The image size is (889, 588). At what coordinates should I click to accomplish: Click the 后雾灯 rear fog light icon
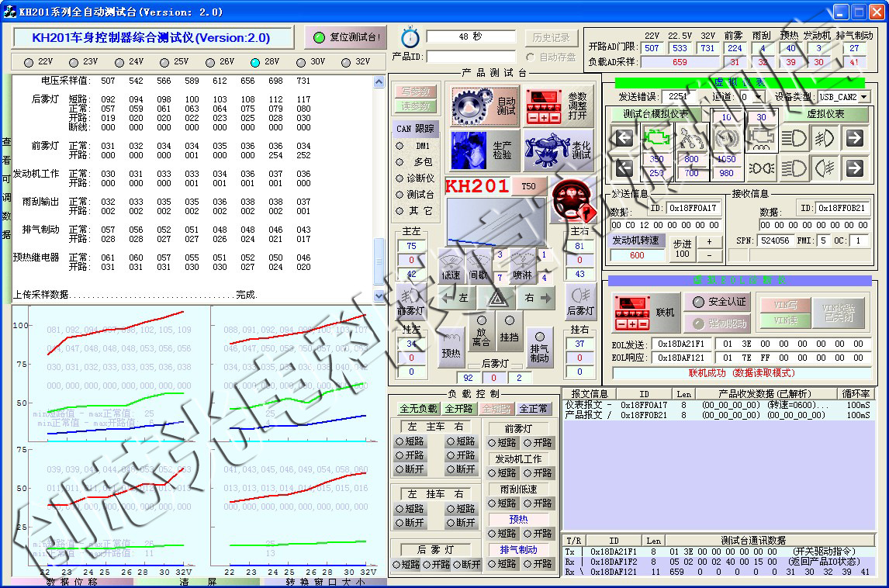pyautogui.click(x=580, y=301)
